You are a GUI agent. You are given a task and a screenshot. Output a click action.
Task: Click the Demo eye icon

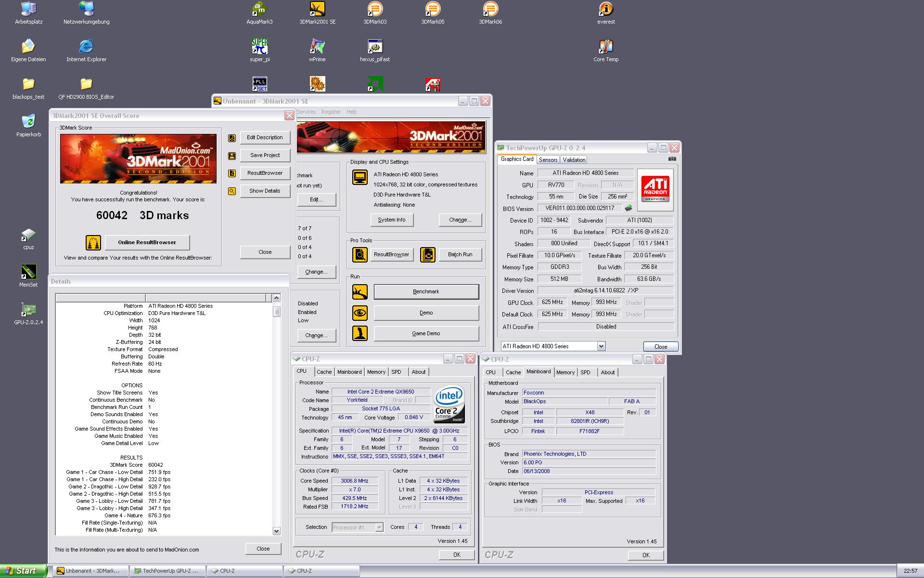[360, 313]
